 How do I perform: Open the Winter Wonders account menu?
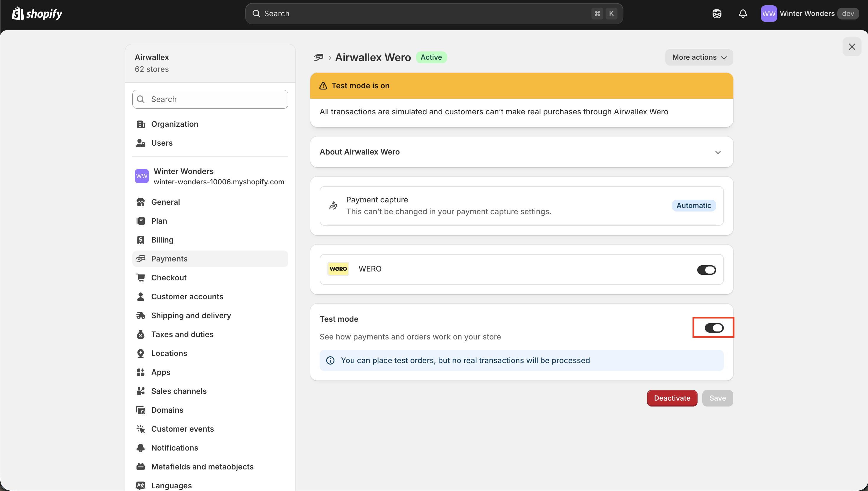pyautogui.click(x=810, y=14)
